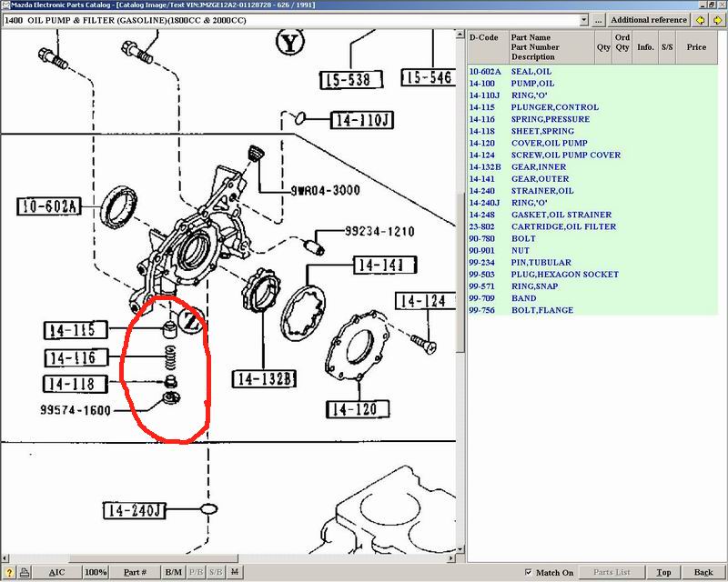728x582 pixels.
Task: Click part number 9WR04-3000 in diagram
Action: (325, 190)
